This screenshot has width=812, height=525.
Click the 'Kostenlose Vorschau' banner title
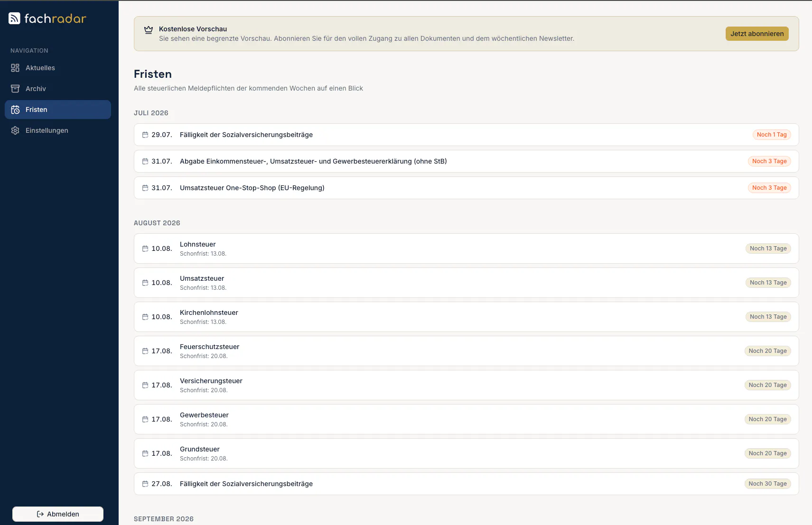(193, 29)
